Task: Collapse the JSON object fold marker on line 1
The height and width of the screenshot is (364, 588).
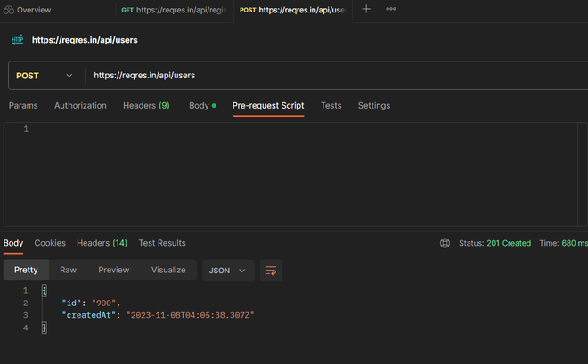Action: click(45, 290)
